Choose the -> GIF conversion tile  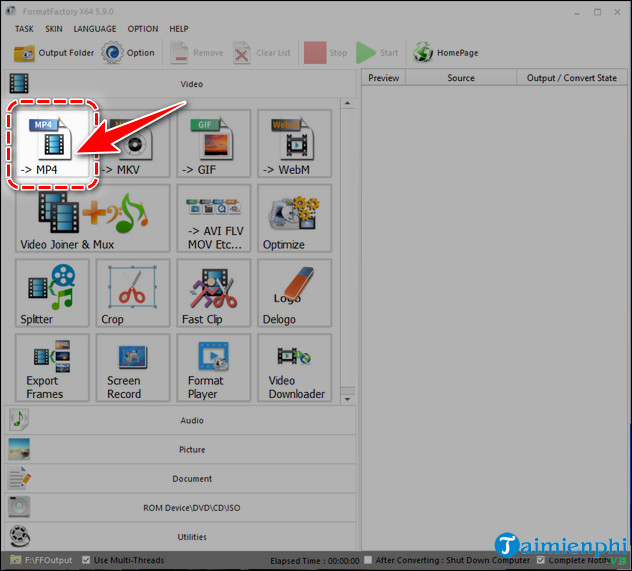(214, 143)
